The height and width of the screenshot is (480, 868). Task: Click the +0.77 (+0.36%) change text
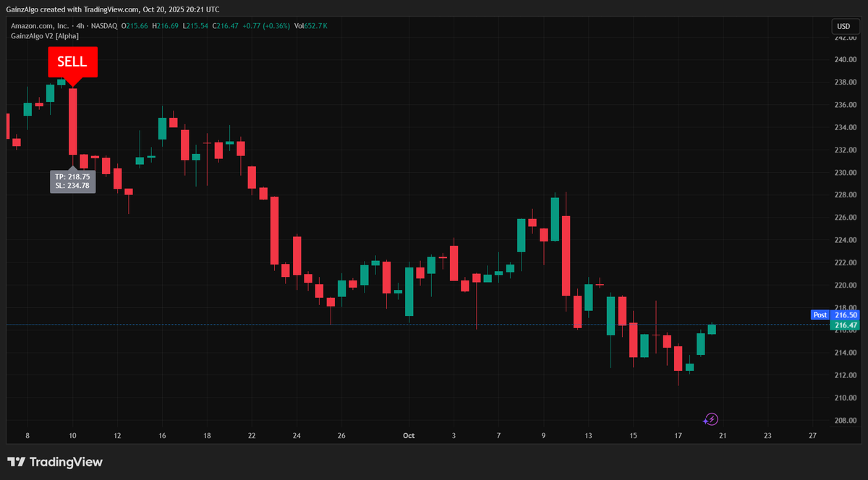[266, 26]
